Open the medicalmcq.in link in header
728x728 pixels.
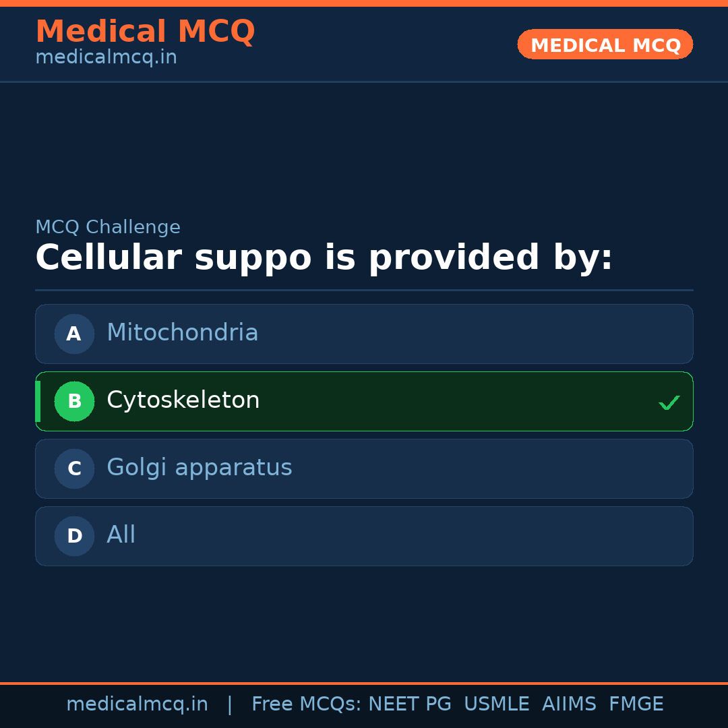tap(106, 57)
